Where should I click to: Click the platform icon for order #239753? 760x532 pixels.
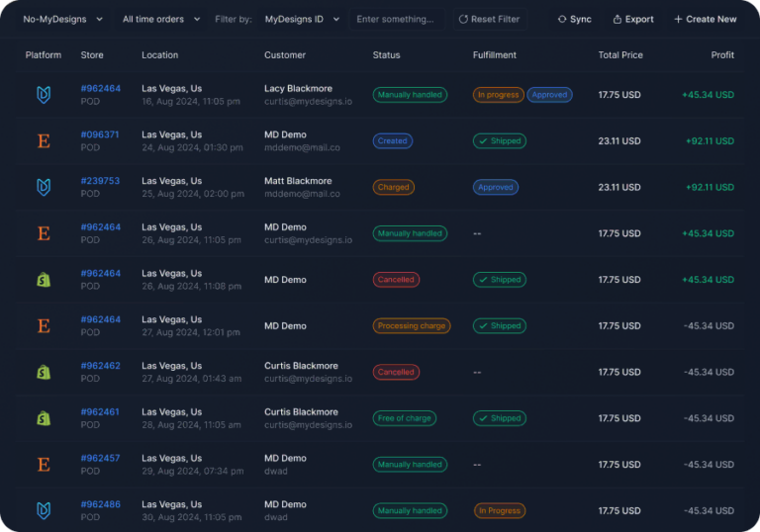pos(44,187)
